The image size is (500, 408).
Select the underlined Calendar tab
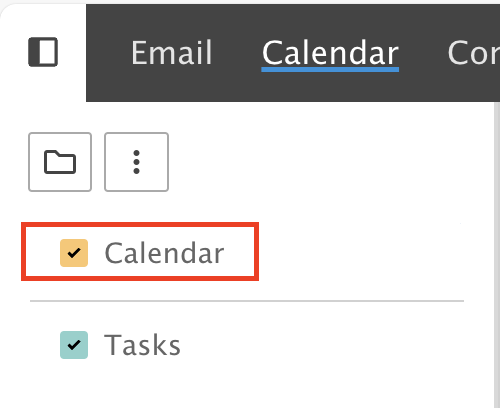pos(330,53)
